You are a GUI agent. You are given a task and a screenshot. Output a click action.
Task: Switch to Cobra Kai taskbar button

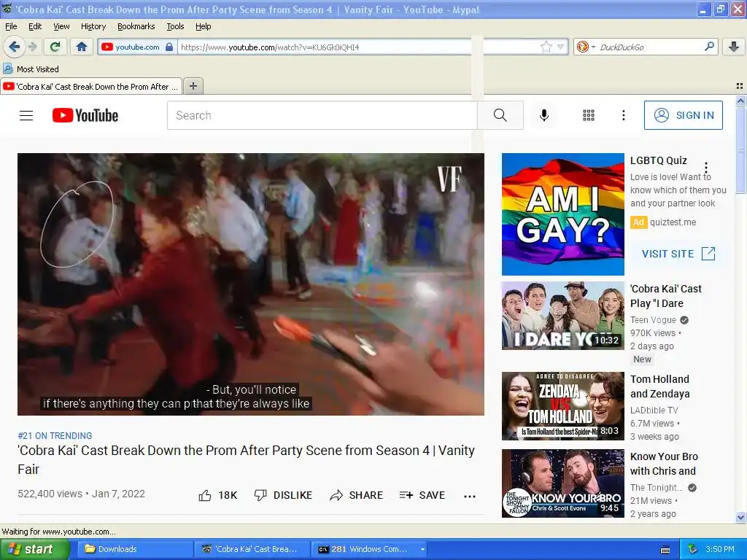click(252, 549)
